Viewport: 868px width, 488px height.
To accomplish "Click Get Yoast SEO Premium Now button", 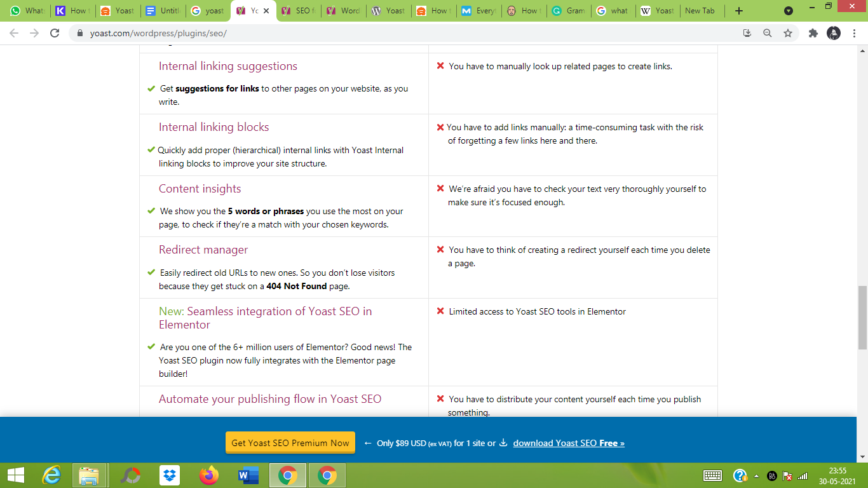I will click(x=290, y=443).
